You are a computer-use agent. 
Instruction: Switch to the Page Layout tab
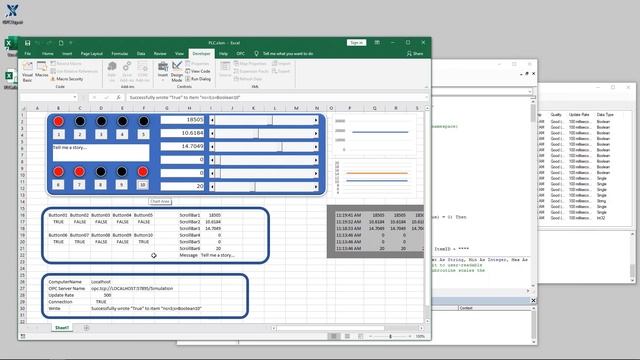91,53
